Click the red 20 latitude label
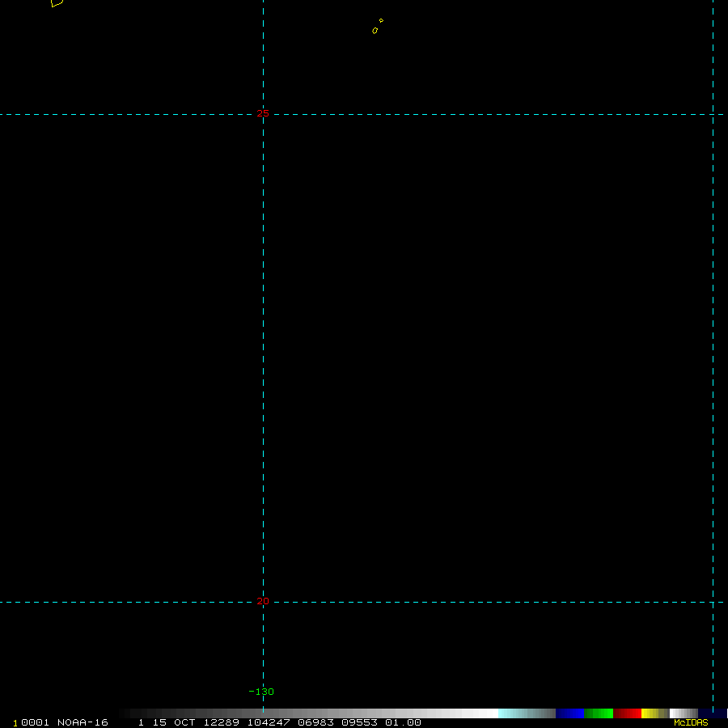The width and height of the screenshot is (728, 728). pyautogui.click(x=263, y=601)
